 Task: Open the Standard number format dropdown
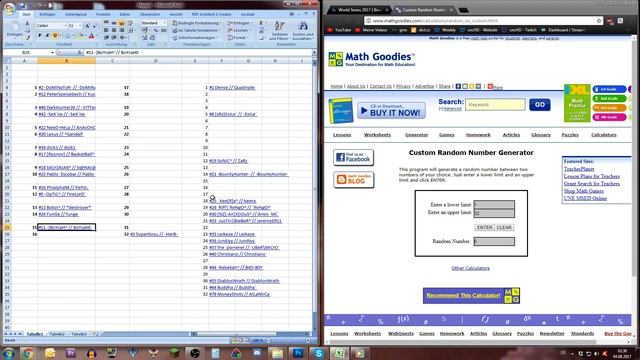(164, 23)
